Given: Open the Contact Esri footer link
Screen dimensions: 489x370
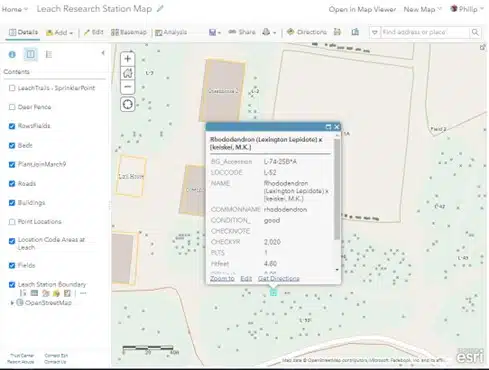Looking at the screenshot, I should (56, 355).
